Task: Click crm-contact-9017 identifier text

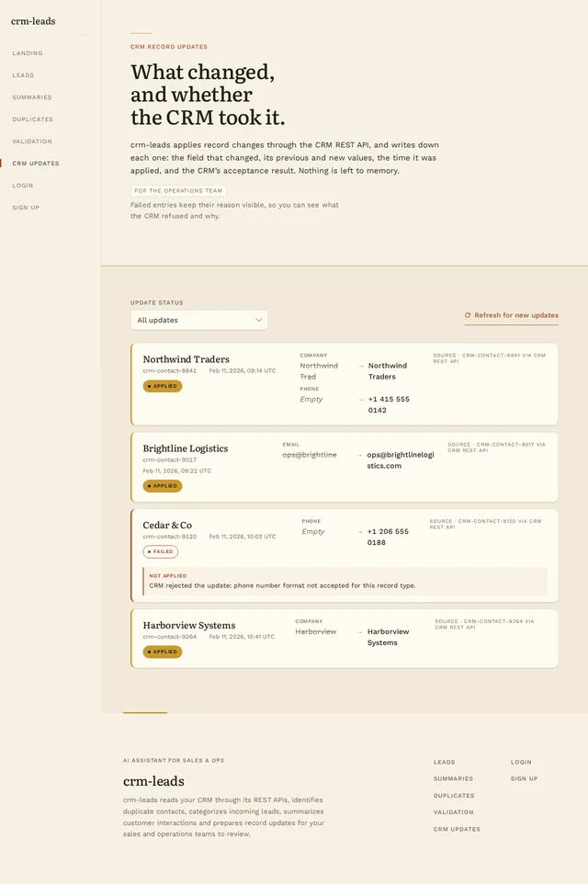Action: pos(170,460)
